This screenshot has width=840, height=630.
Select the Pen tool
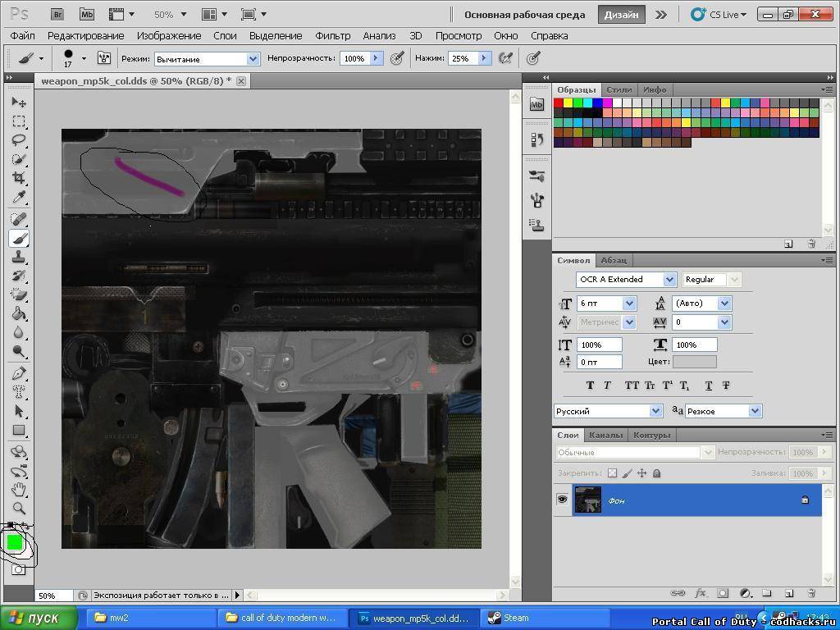19,373
